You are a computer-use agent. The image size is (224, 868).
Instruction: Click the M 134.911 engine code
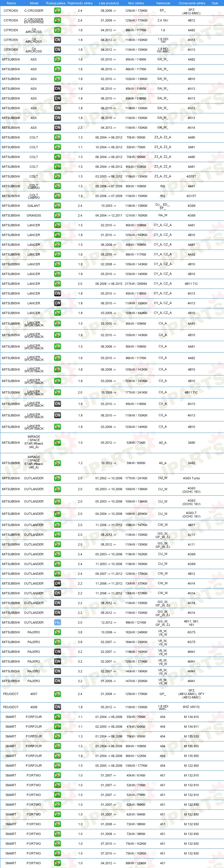tap(191, 727)
